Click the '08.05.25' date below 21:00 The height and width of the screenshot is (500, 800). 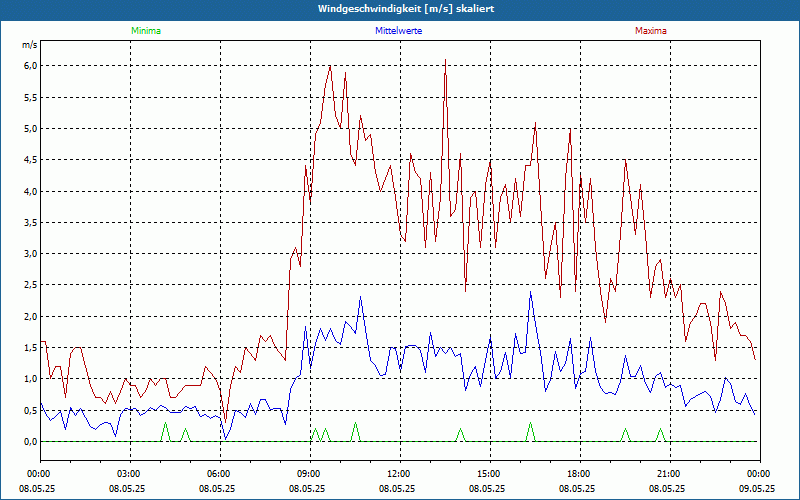667,488
